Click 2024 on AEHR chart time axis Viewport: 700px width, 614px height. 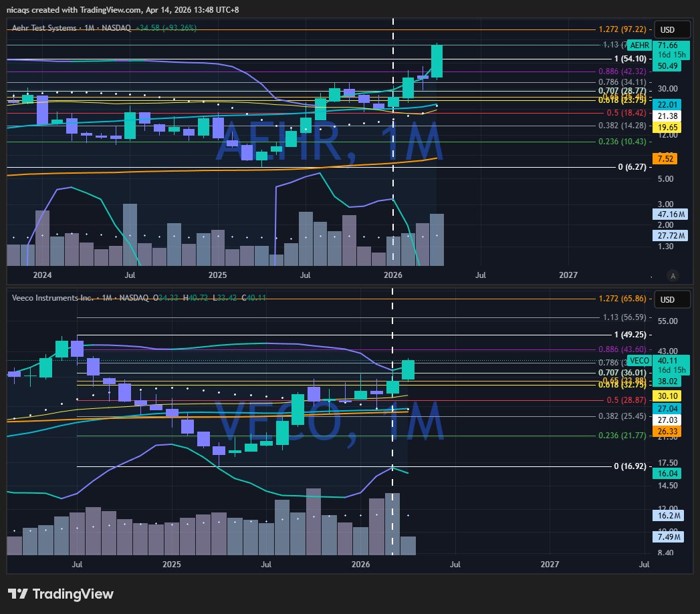tap(42, 275)
